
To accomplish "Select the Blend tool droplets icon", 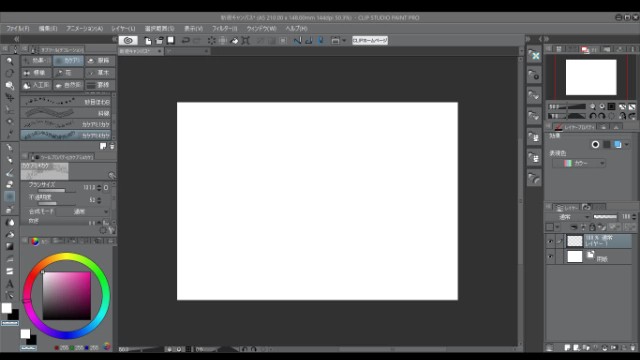I will [9, 222].
